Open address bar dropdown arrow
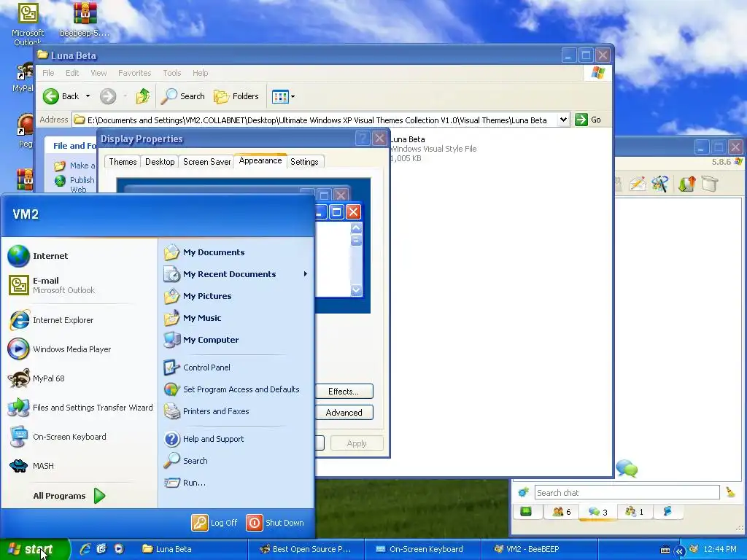The width and height of the screenshot is (747, 560). tap(564, 120)
